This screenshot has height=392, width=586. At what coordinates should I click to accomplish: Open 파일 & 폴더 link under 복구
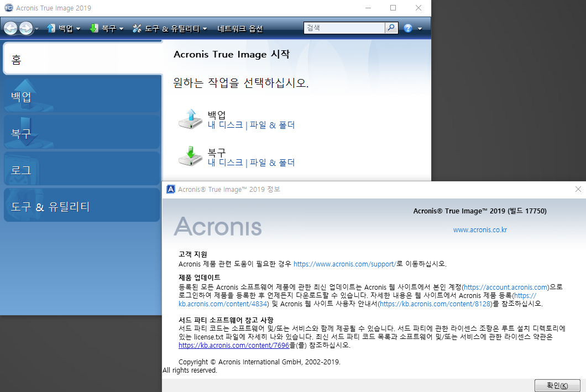(273, 163)
